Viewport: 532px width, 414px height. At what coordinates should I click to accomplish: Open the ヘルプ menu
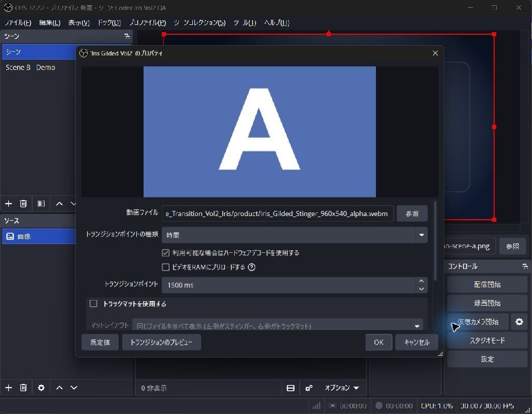(276, 23)
